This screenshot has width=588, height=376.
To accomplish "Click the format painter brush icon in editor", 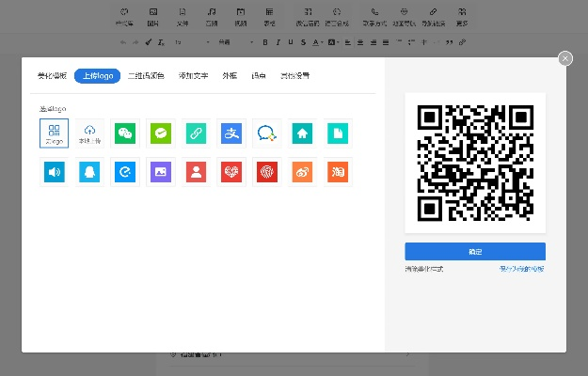I will (149, 42).
